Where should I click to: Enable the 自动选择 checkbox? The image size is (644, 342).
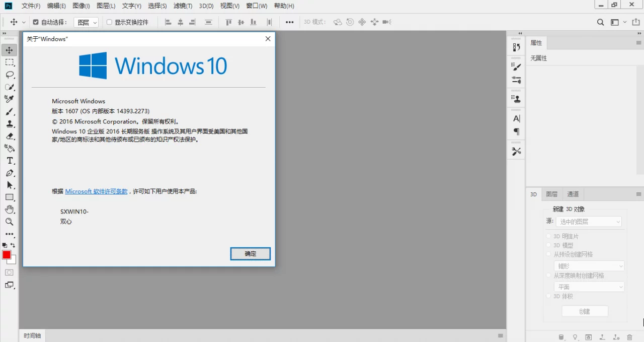[x=35, y=22]
